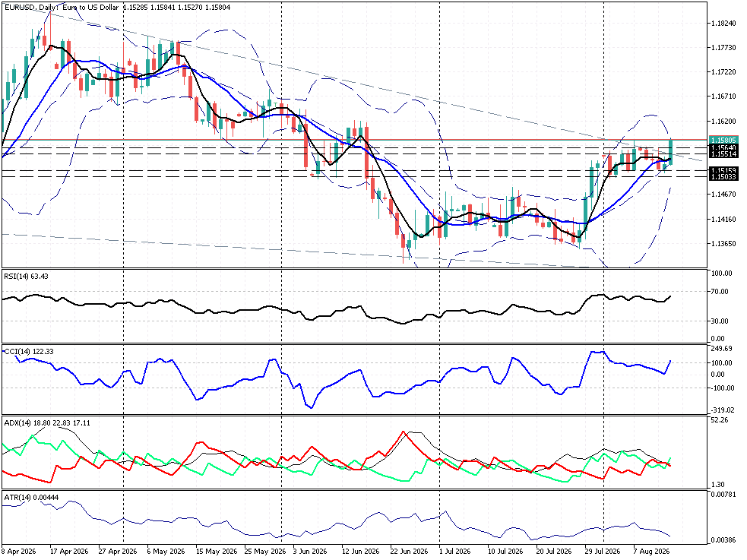This screenshot has height=560, width=747.
Task: Select the 29 Jul 2026 date label
Action: (x=602, y=552)
